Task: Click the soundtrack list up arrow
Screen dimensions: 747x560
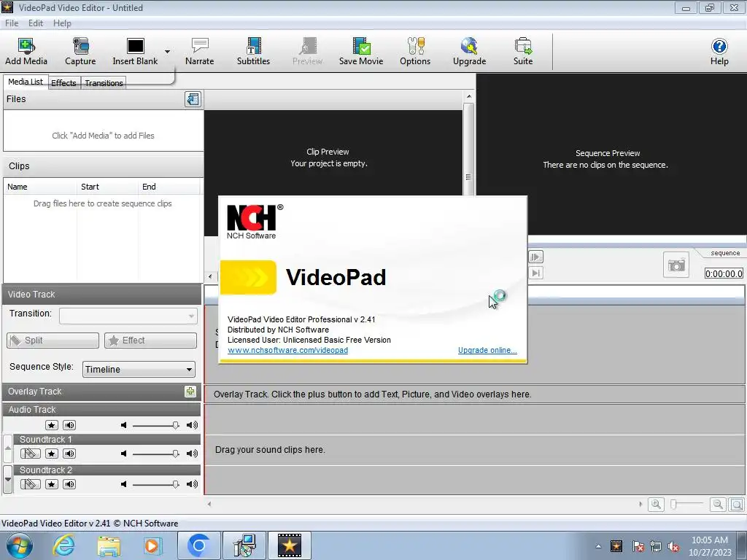Action: point(7,448)
